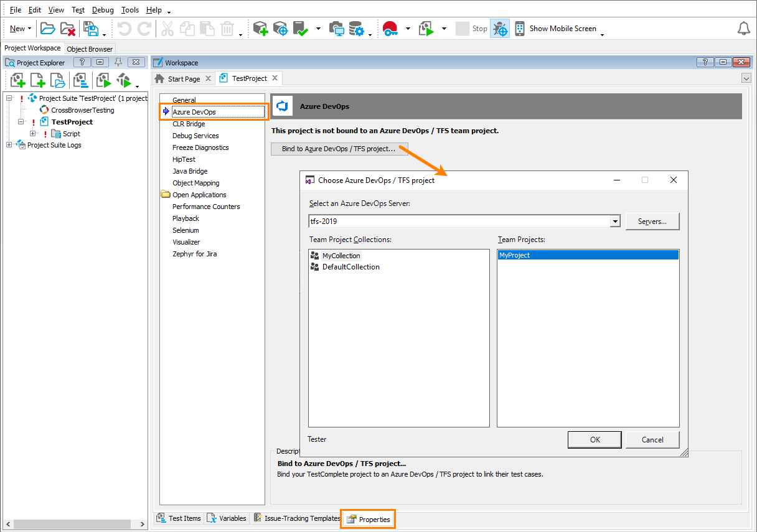The image size is (757, 532).
Task: Click the Start Page home icon tab
Action: (160, 79)
